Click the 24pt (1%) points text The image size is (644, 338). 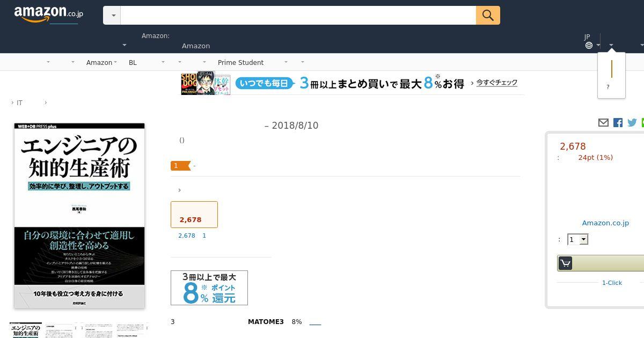595,157
